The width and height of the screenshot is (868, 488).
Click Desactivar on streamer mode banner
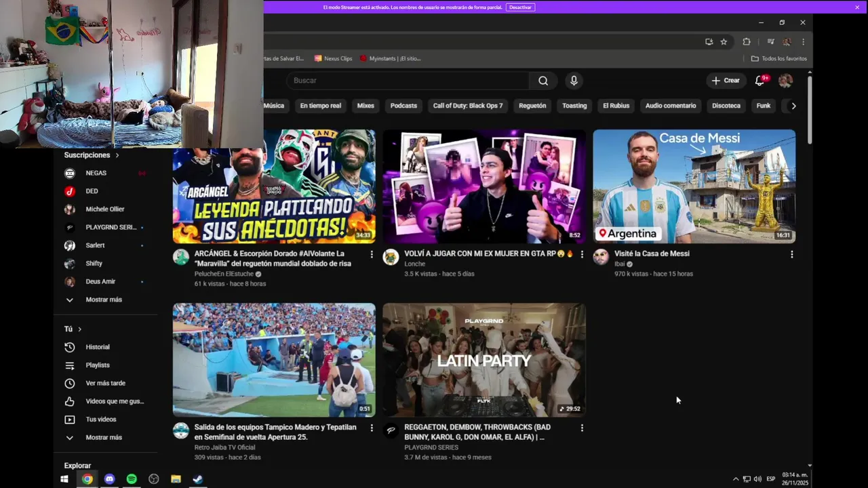pyautogui.click(x=520, y=7)
